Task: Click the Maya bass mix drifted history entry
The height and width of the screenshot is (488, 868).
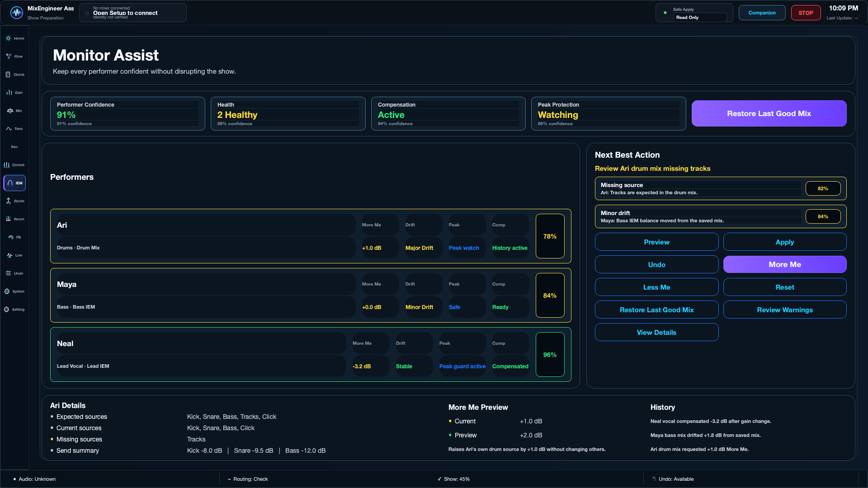Action: [x=705, y=435]
